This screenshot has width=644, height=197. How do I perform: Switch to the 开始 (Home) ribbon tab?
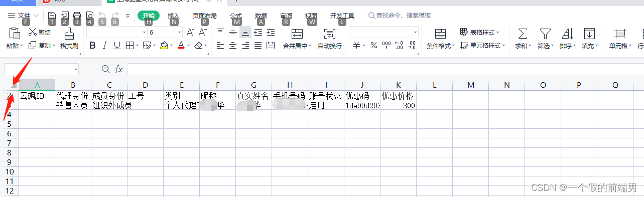pyautogui.click(x=148, y=16)
